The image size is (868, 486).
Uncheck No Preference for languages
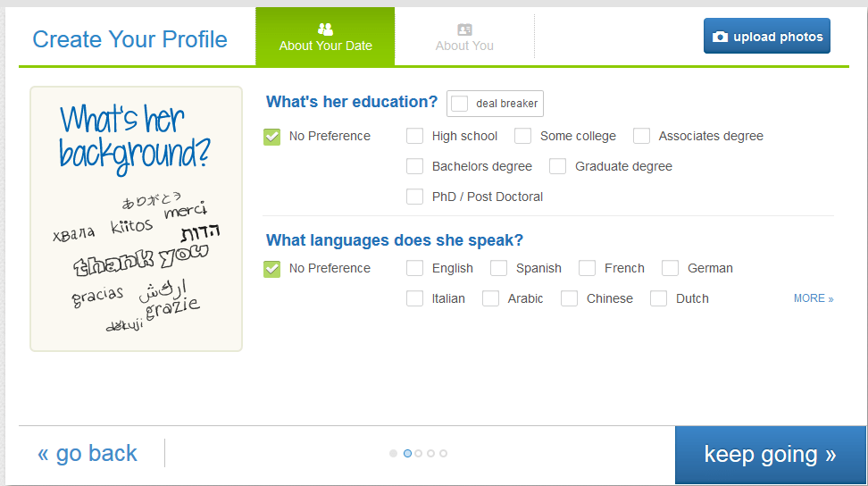coord(272,269)
